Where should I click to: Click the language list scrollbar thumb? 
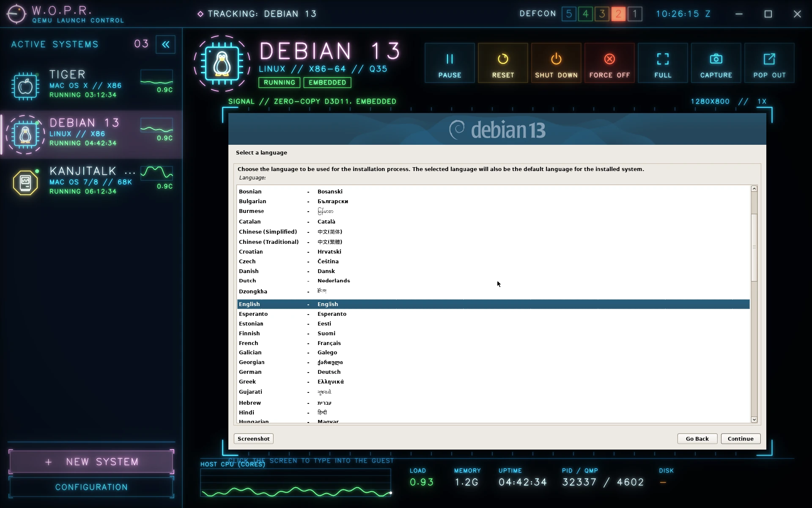point(754,248)
